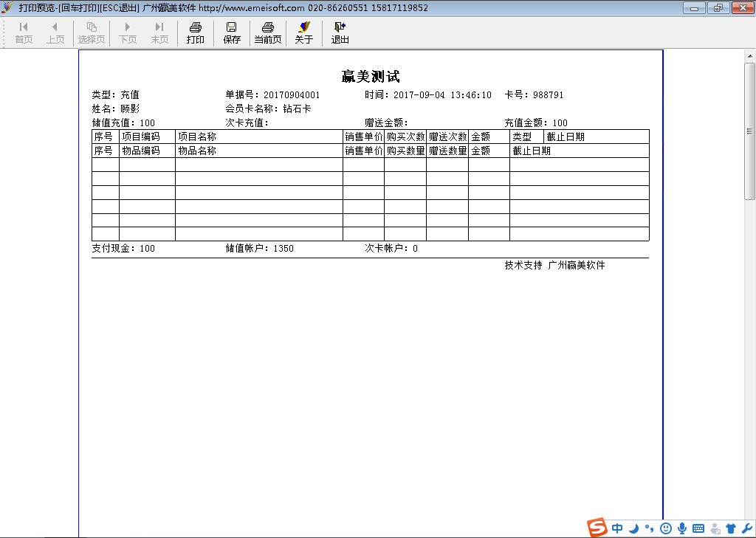Click the vertical scrollbar thumb
The height and width of the screenshot is (538, 756).
point(750,131)
